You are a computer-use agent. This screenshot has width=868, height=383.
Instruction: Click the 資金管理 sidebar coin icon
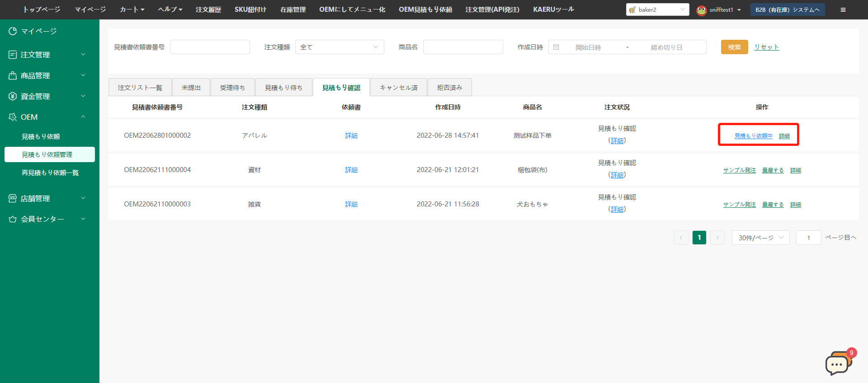click(13, 96)
